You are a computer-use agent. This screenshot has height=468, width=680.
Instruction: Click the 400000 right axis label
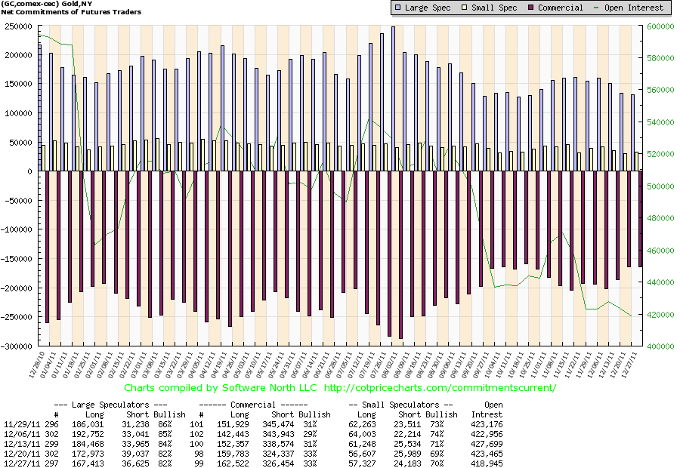point(660,346)
